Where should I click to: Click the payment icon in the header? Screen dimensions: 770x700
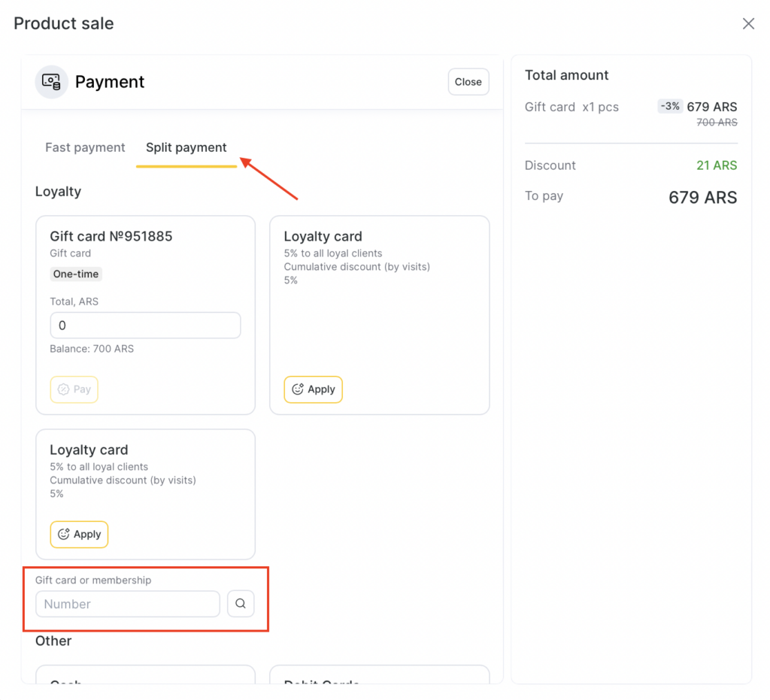51,81
